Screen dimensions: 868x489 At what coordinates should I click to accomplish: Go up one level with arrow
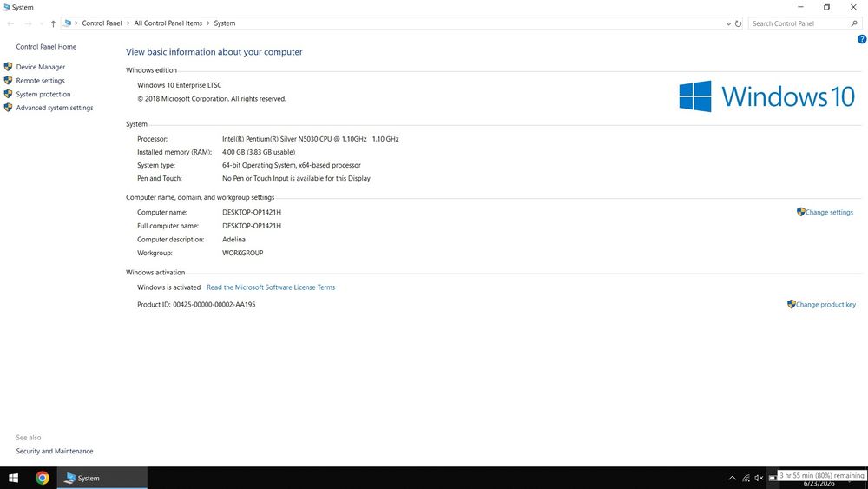pyautogui.click(x=53, y=23)
